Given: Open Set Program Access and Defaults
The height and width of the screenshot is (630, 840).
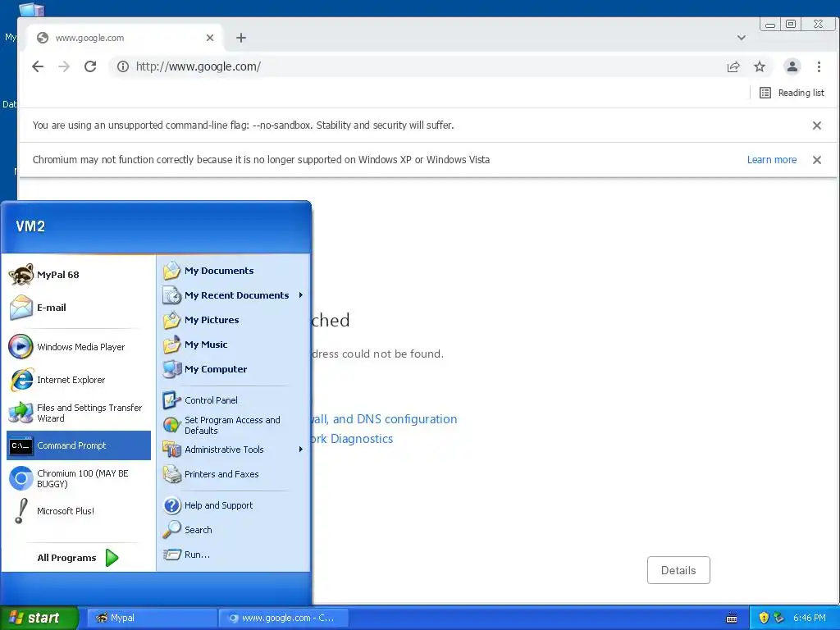Looking at the screenshot, I should click(233, 426).
